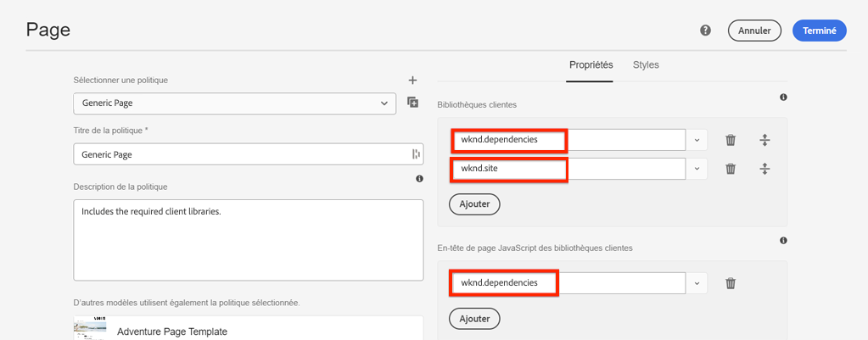Delete the JavaScript header wknd.dependencies entry
Viewport: 868px width, 340px height.
click(730, 283)
